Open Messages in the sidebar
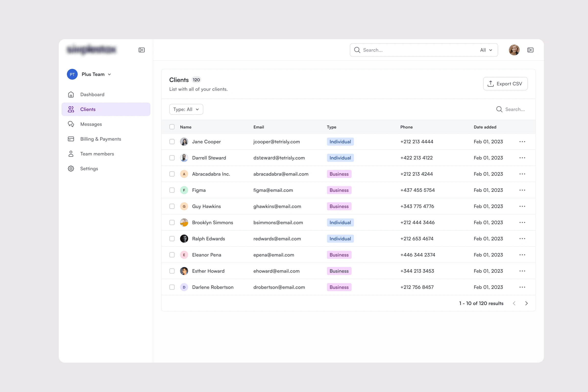 91,124
